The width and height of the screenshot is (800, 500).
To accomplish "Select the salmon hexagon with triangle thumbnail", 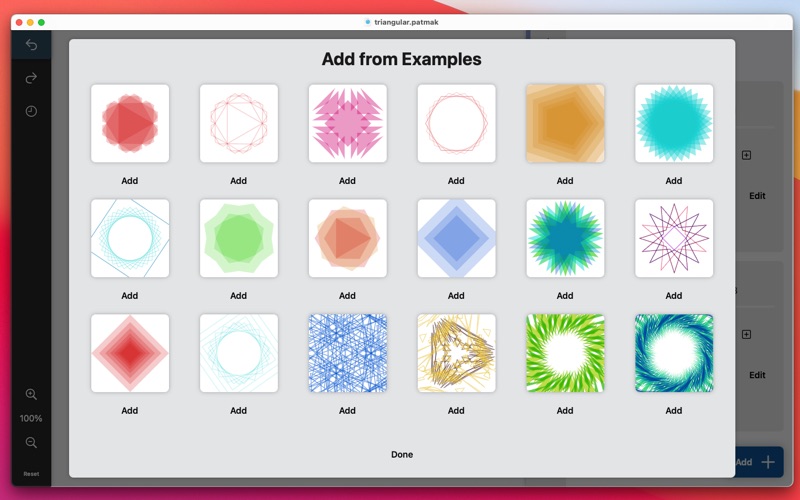I will (347, 238).
